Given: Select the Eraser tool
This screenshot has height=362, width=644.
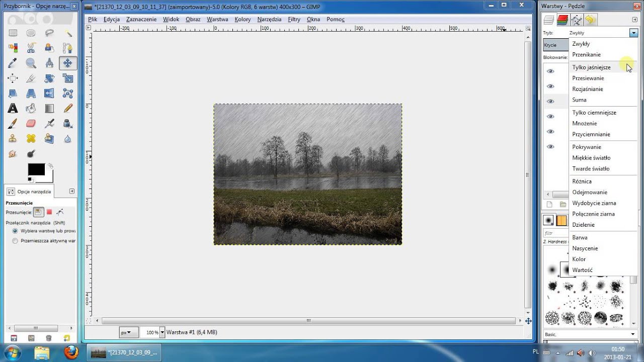Looking at the screenshot, I should pos(31,124).
